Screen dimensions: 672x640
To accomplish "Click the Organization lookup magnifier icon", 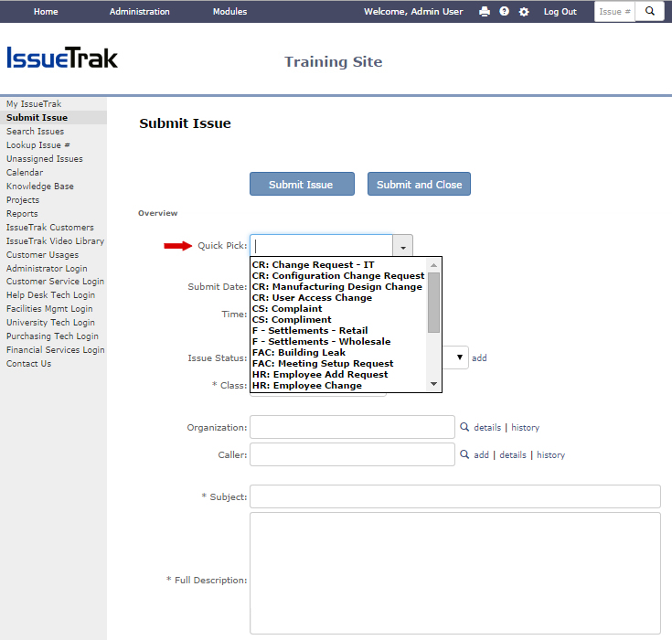I will click(x=464, y=427).
